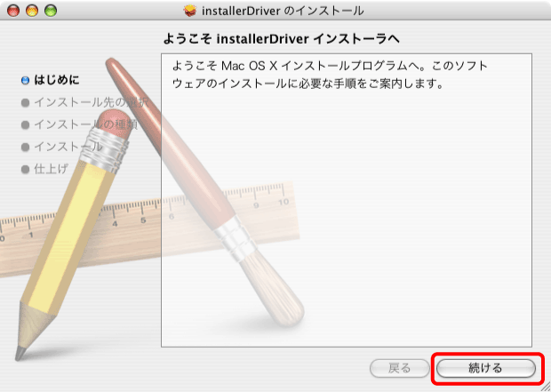
Task: Click the gray bullet beside インストール先の選択
Action: click(x=25, y=102)
